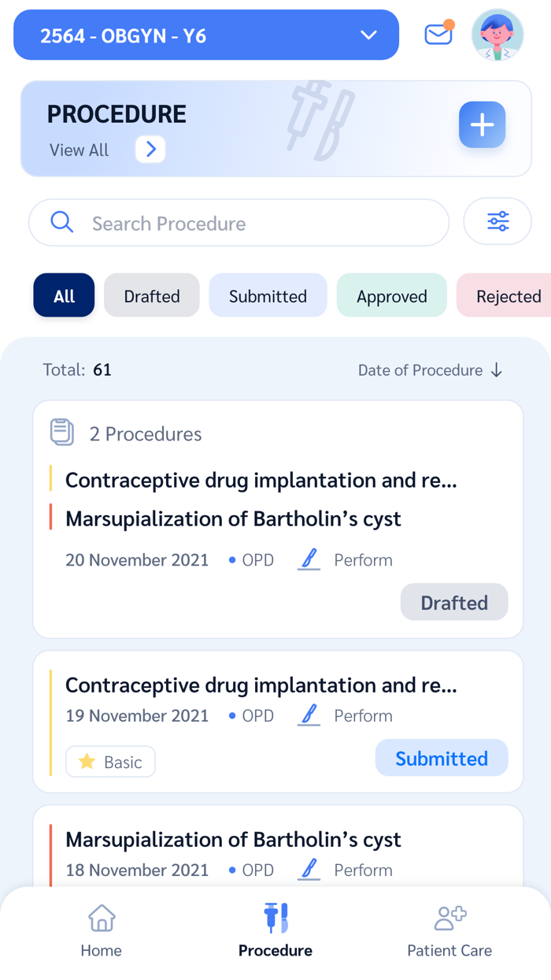Open the 2564 - OBGYN - Y6 rotation dropdown
551x980 pixels.
pos(205,35)
